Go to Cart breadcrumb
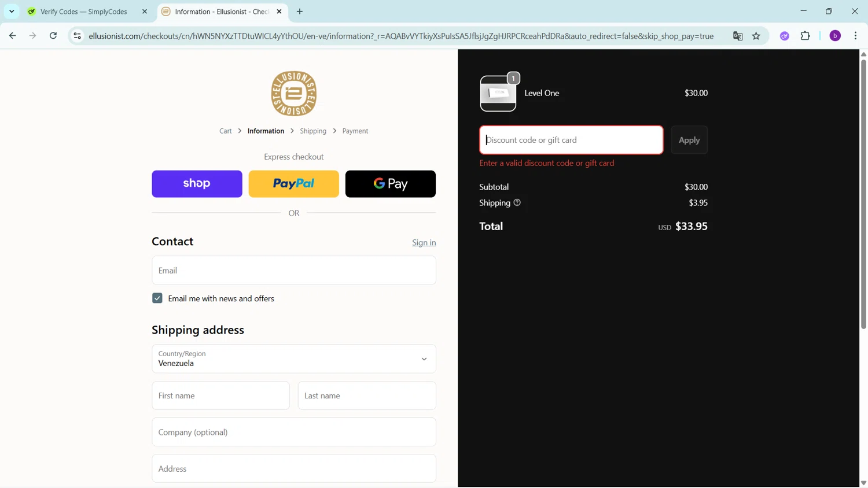The image size is (868, 488). coord(226,131)
